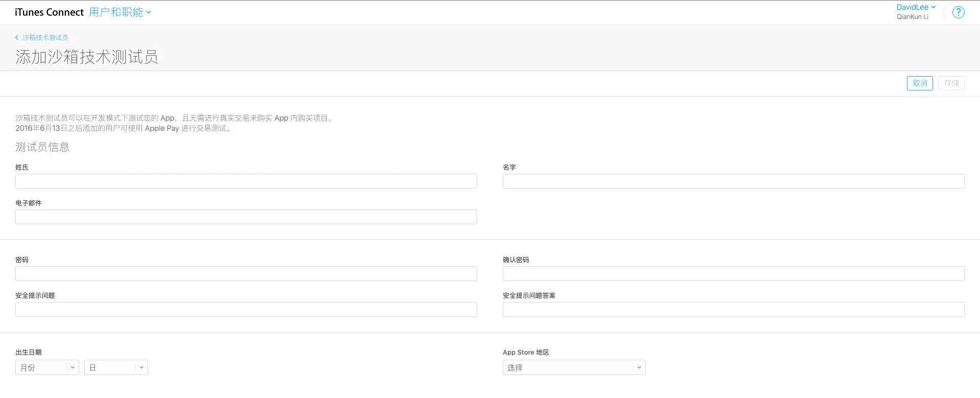Return to 沙箱技术测试员 list via breadcrumb

click(45, 37)
